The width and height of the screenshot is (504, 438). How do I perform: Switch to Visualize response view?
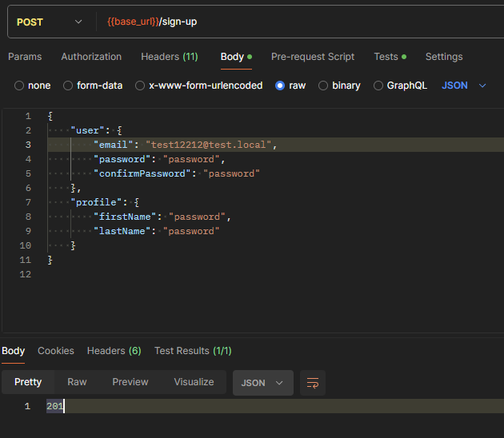(194, 382)
